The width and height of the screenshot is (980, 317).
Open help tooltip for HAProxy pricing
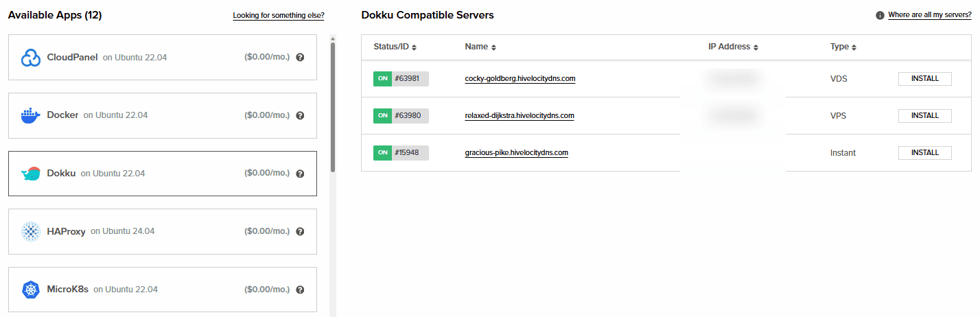click(x=300, y=232)
